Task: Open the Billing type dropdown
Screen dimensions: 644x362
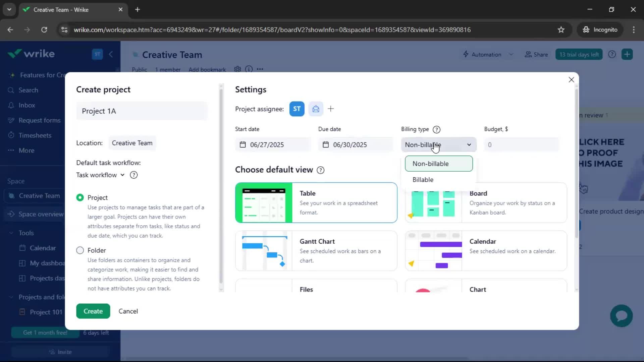Action: [x=439, y=145]
